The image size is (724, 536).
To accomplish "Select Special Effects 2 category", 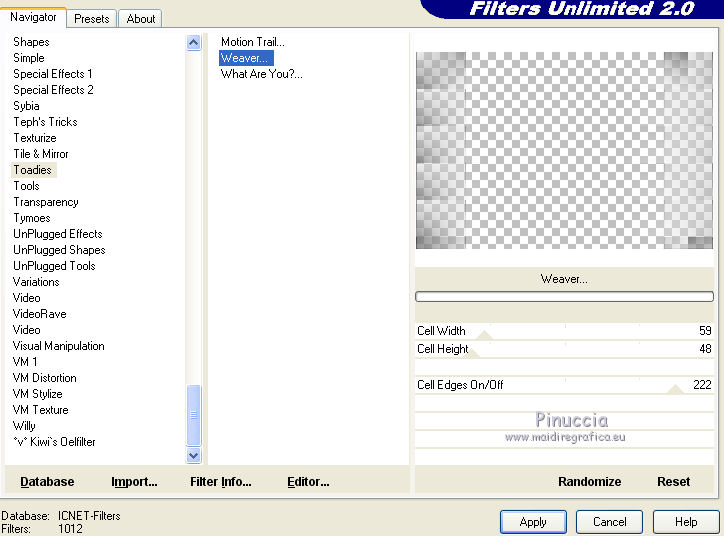I will (x=53, y=90).
